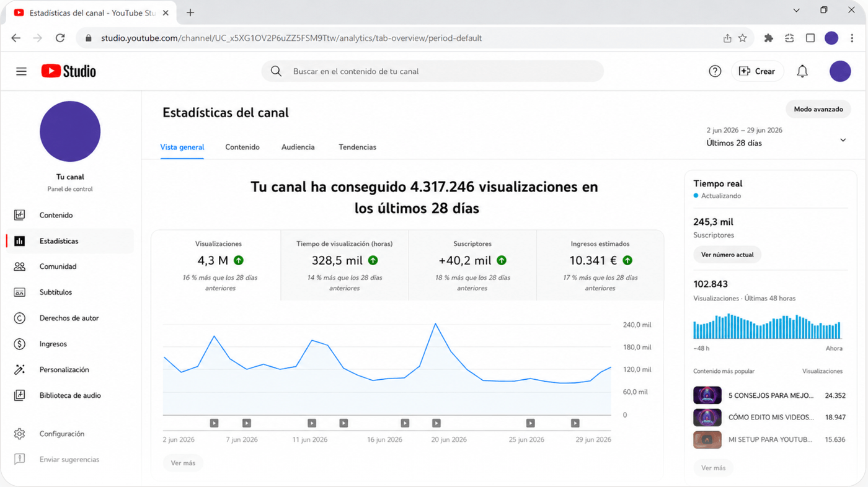Open browser profile avatar in toolbar
This screenshot has width=868, height=487.
[x=831, y=38]
